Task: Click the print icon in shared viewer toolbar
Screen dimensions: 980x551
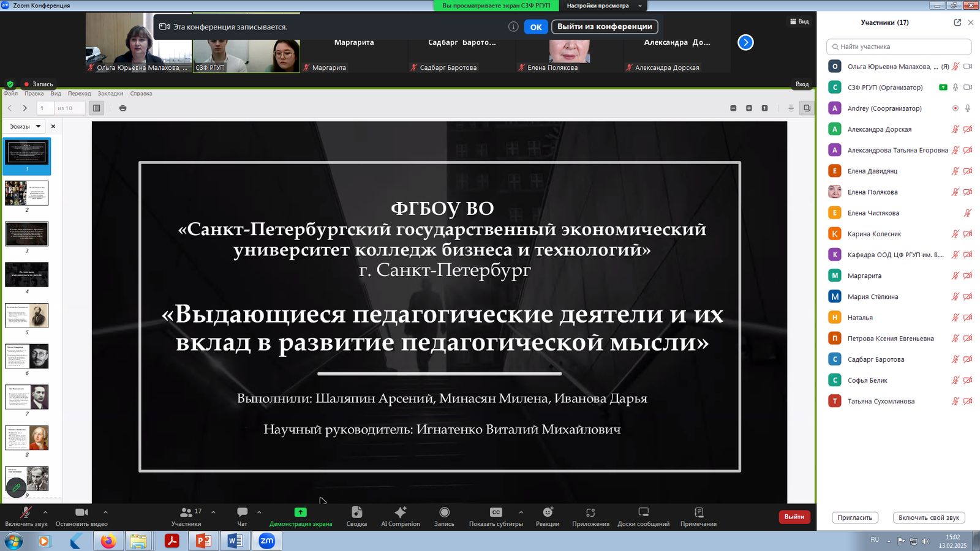Action: 123,108
